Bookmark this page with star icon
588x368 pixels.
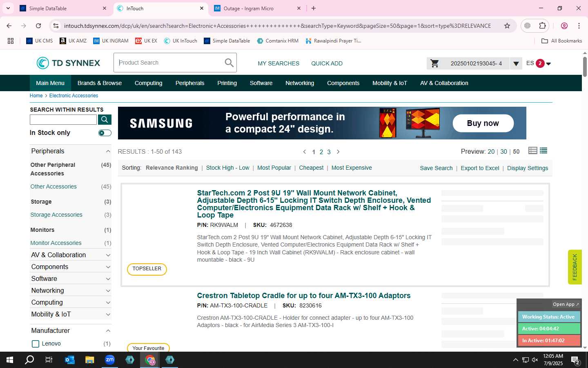507,26
